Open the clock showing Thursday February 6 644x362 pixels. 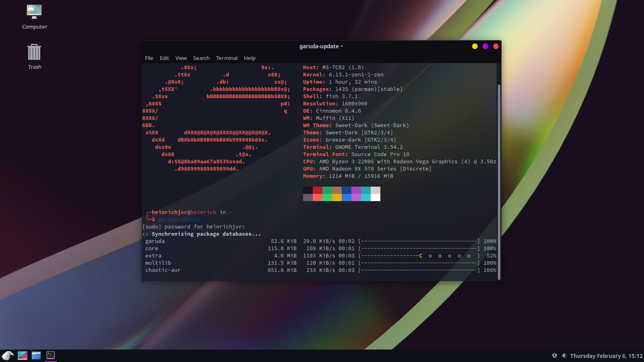point(606,356)
